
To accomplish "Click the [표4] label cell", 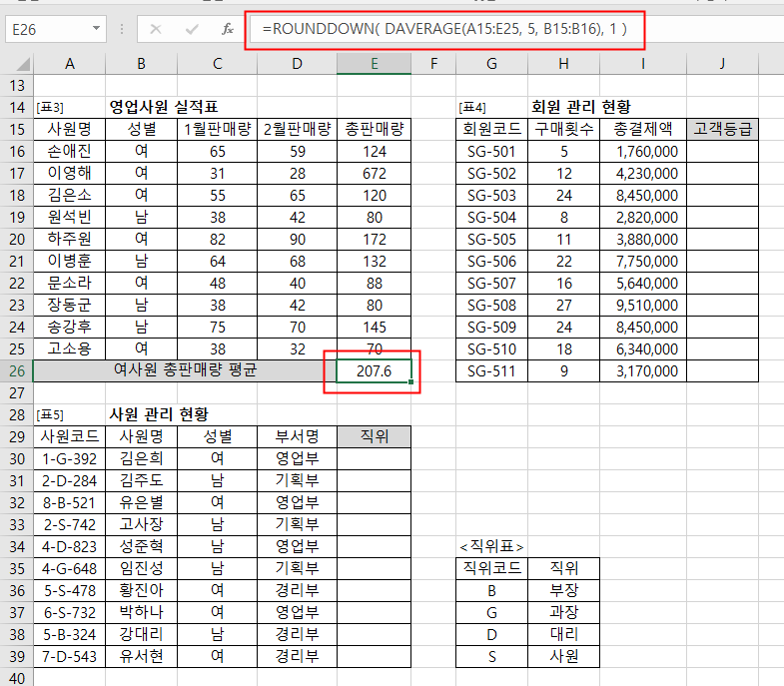I will (x=492, y=108).
